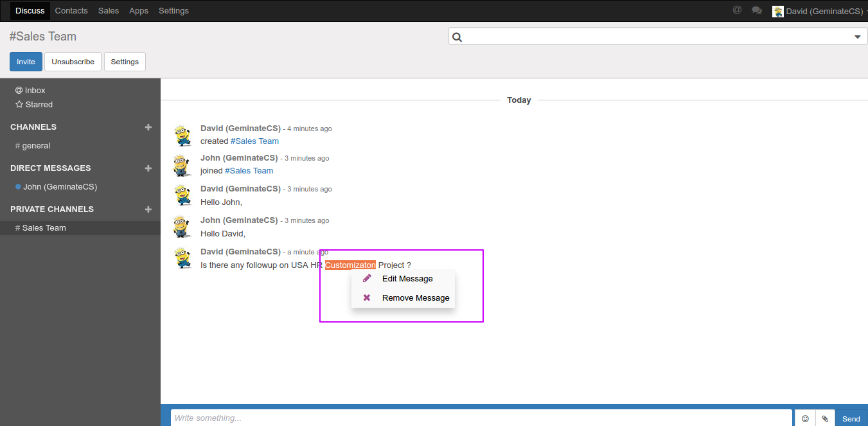The width and height of the screenshot is (868, 426).
Task: Click the 'Hello David,' message text
Action: point(223,234)
